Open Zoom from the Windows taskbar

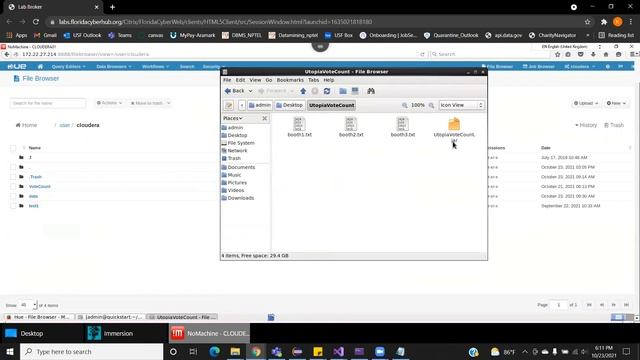(380, 351)
